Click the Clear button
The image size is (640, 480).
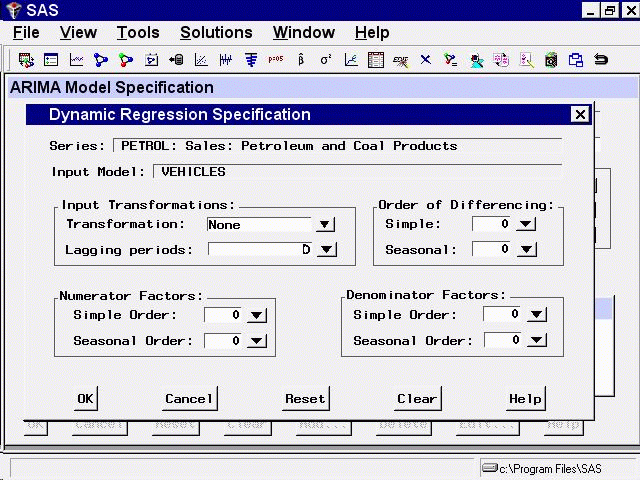pyautogui.click(x=416, y=399)
